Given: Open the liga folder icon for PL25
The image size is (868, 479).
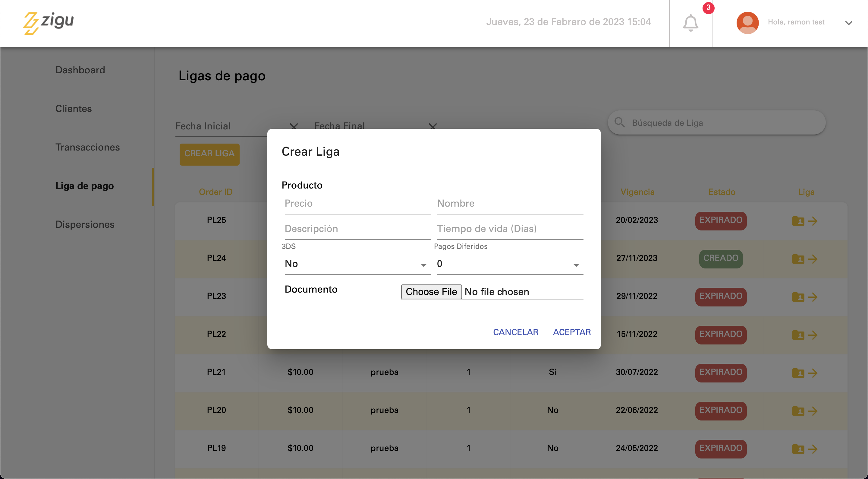Looking at the screenshot, I should [798, 221].
